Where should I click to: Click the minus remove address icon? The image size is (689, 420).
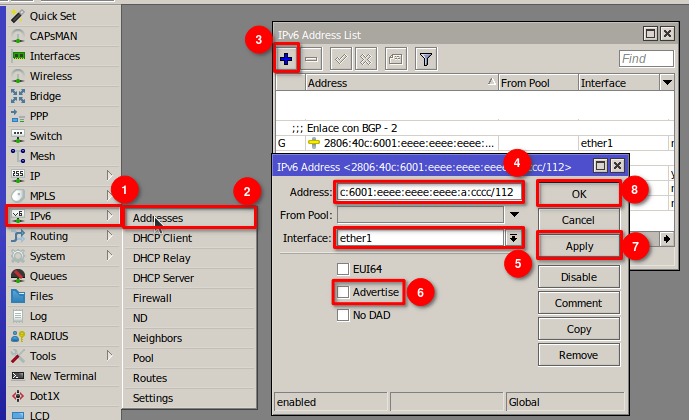(x=312, y=60)
